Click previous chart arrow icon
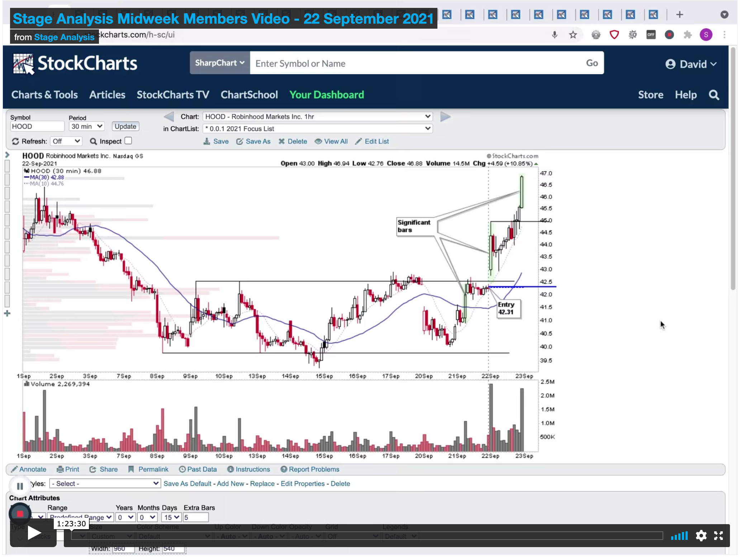Image resolution: width=740 pixels, height=560 pixels. 169,117
